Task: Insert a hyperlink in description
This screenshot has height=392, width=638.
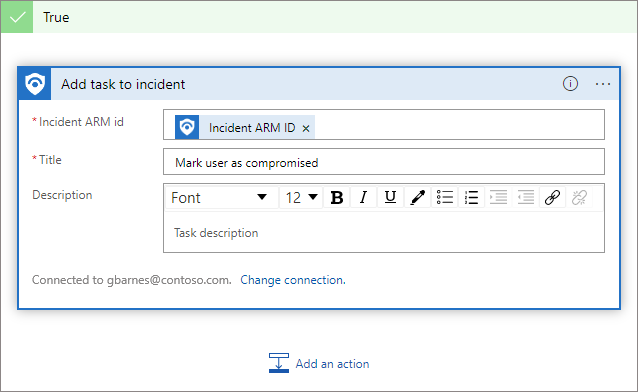Action: 552,197
